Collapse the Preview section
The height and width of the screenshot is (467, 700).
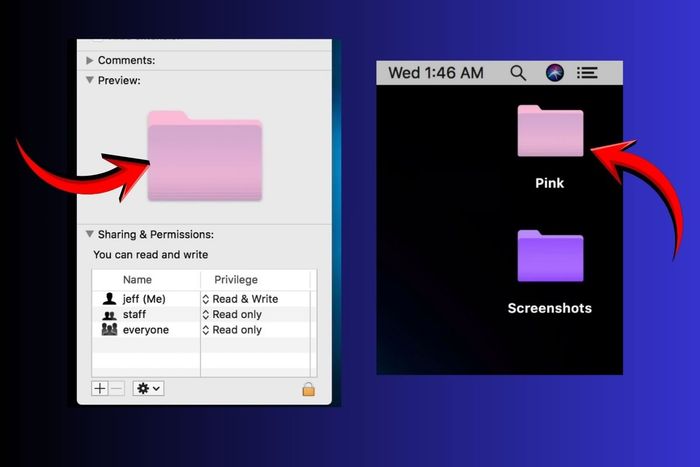90,80
